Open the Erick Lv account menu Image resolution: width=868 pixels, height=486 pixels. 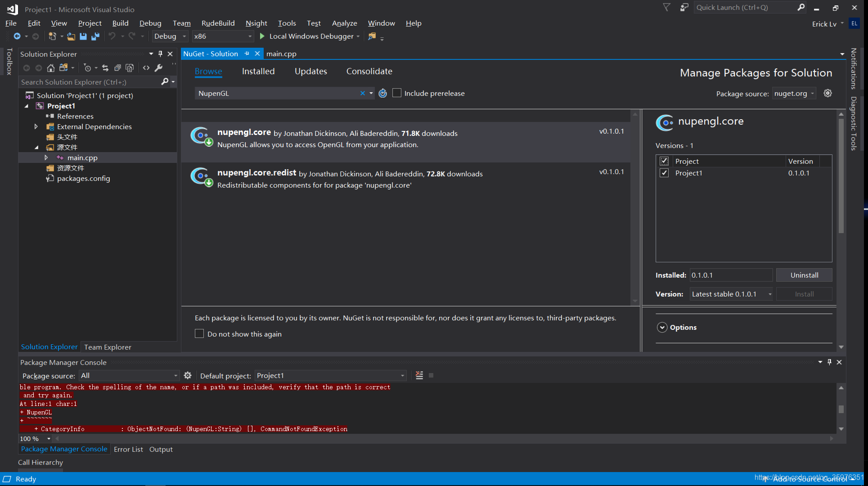pyautogui.click(x=828, y=24)
